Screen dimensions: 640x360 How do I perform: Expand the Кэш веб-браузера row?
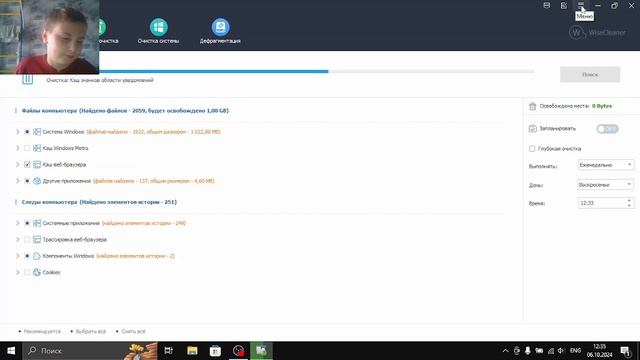(x=18, y=164)
